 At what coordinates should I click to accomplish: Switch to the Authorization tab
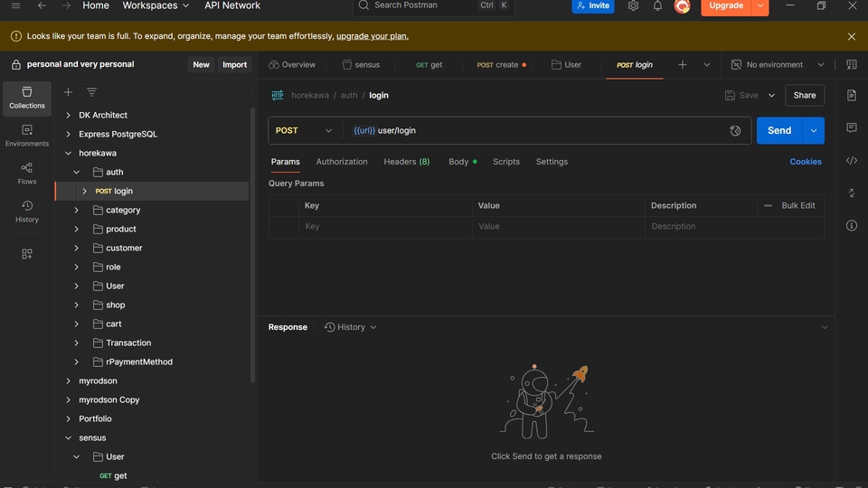pos(342,162)
